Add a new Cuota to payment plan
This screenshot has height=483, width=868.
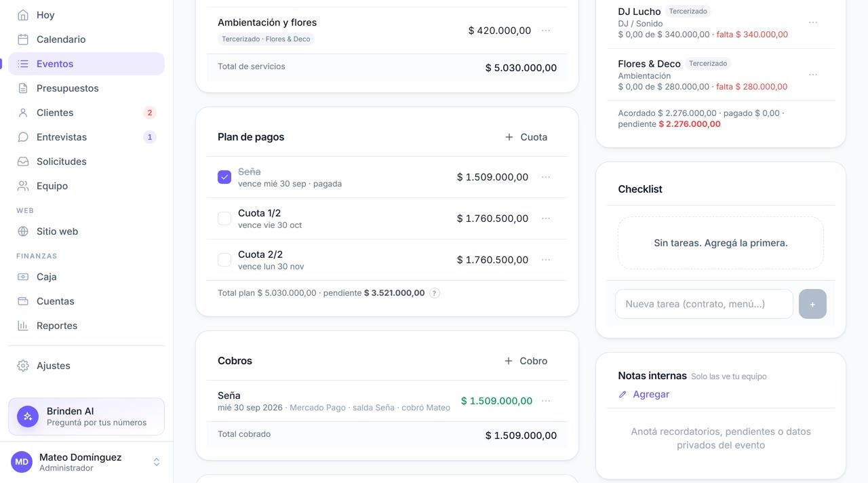[526, 137]
